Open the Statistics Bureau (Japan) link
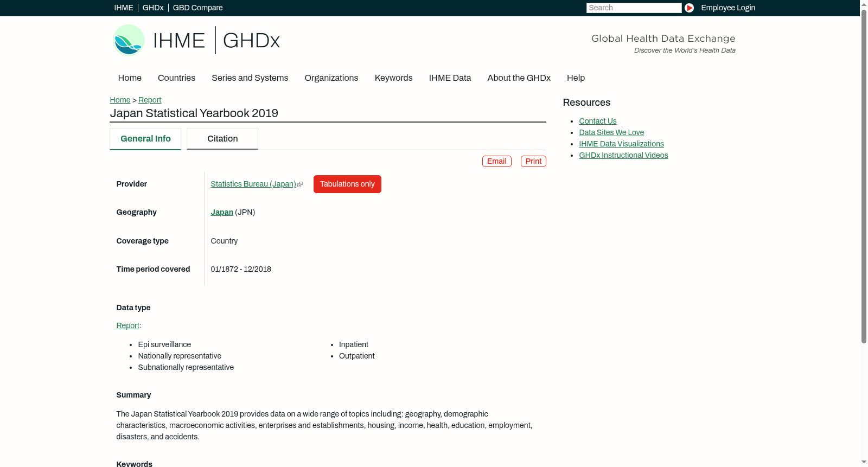This screenshot has width=868, height=467. 253,184
